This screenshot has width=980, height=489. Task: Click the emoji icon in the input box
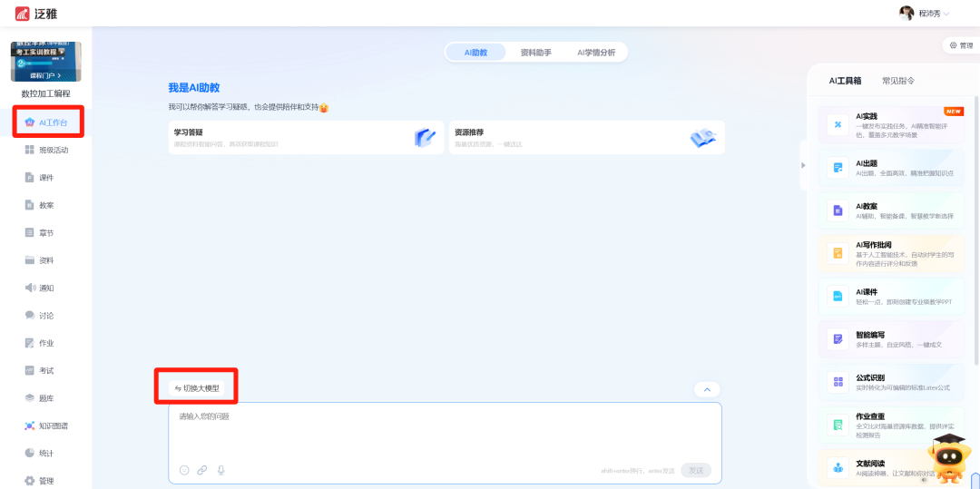pyautogui.click(x=184, y=470)
